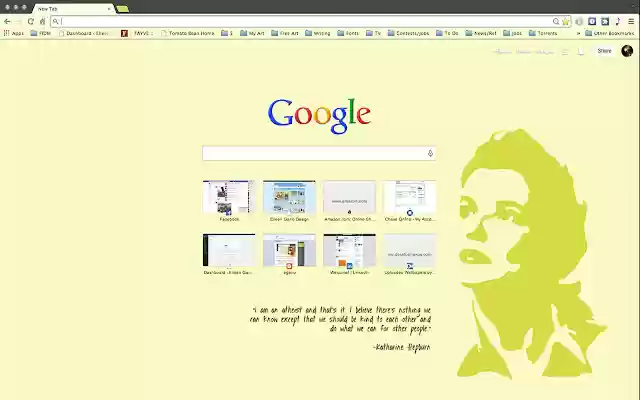Screen dimensions: 640x400
Task: Reload the page with the refresh icon
Action: pos(30,21)
